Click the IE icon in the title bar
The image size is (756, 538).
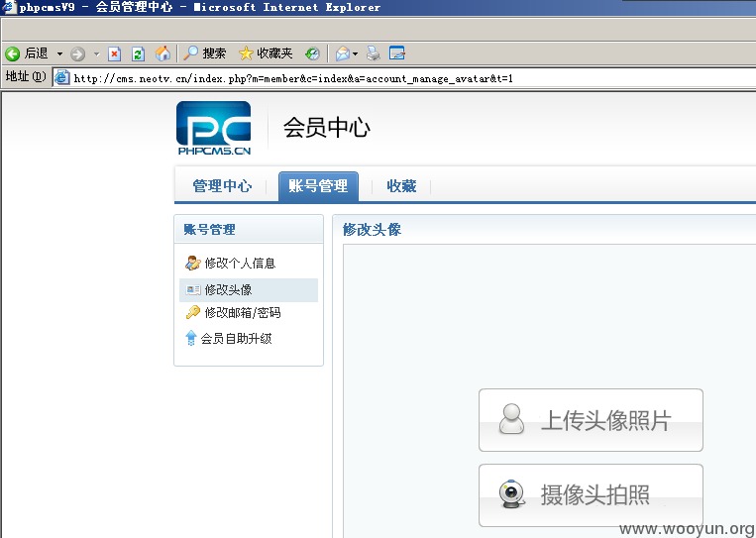pyautogui.click(x=8, y=7)
